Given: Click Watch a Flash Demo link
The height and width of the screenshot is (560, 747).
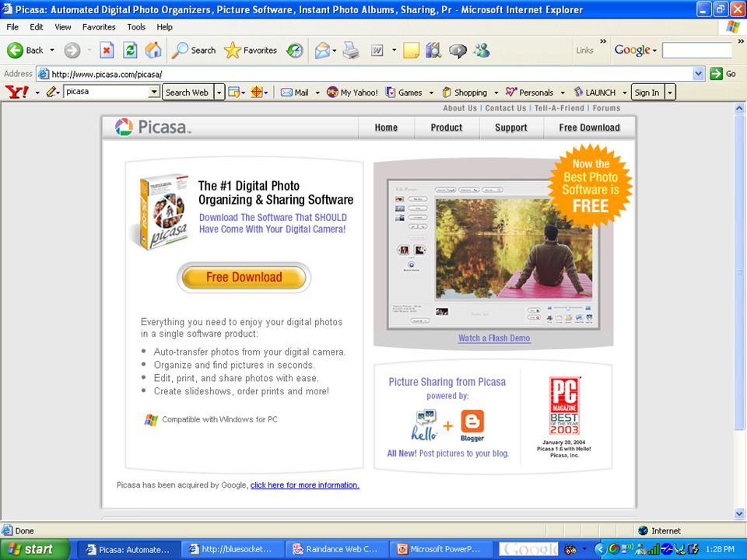Looking at the screenshot, I should 494,338.
